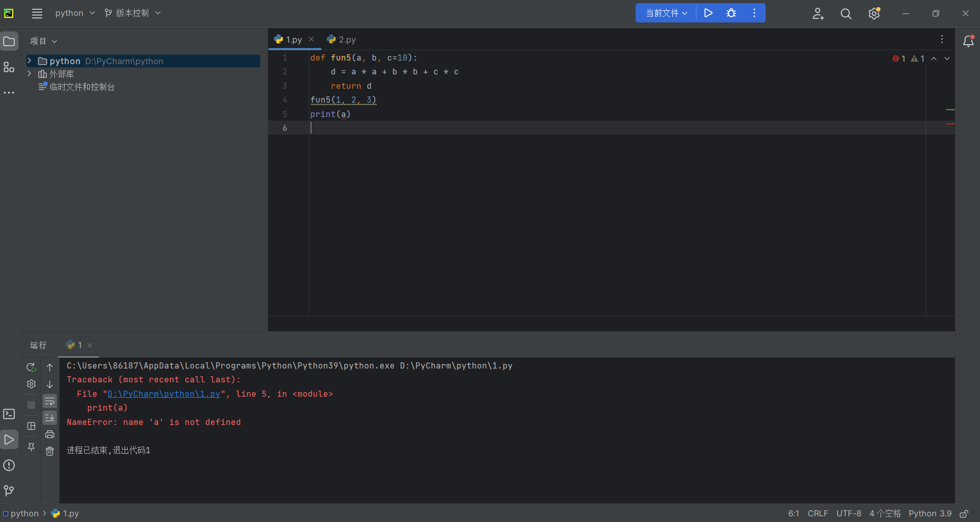980x522 pixels.
Task: Toggle the Run tool window sidebar icon
Action: coord(9,440)
